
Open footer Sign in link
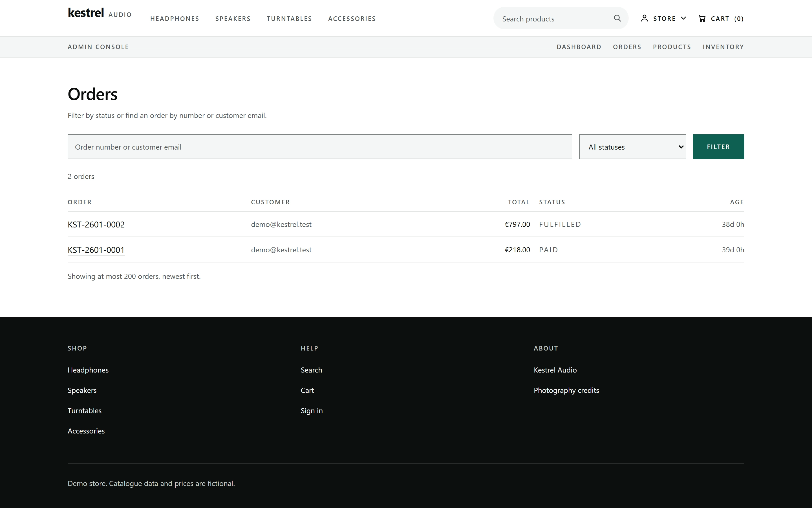tap(311, 411)
